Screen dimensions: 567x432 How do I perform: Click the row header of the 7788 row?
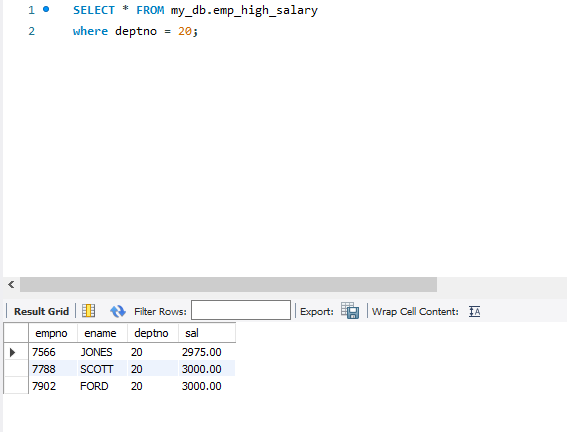tap(16, 369)
